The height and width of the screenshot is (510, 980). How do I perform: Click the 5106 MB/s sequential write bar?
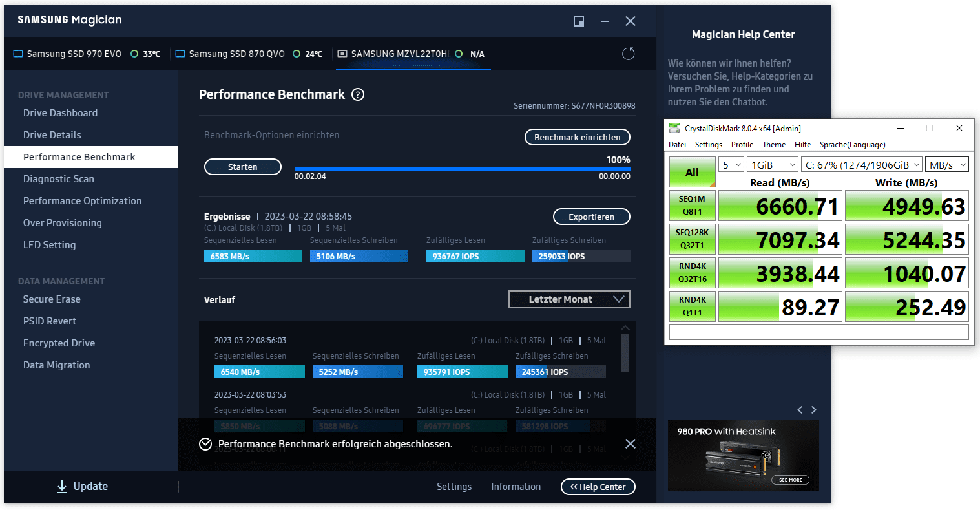pyautogui.click(x=359, y=256)
